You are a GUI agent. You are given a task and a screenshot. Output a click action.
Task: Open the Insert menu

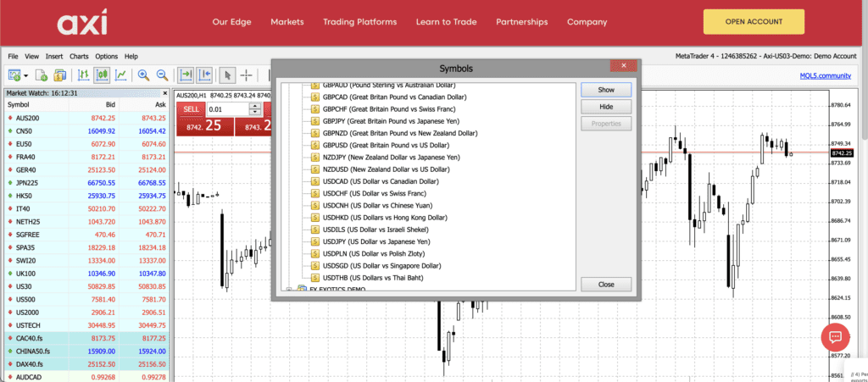coord(54,57)
